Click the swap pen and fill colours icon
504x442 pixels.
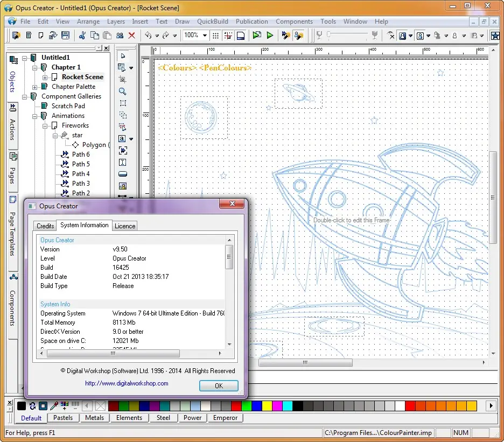pos(32,406)
